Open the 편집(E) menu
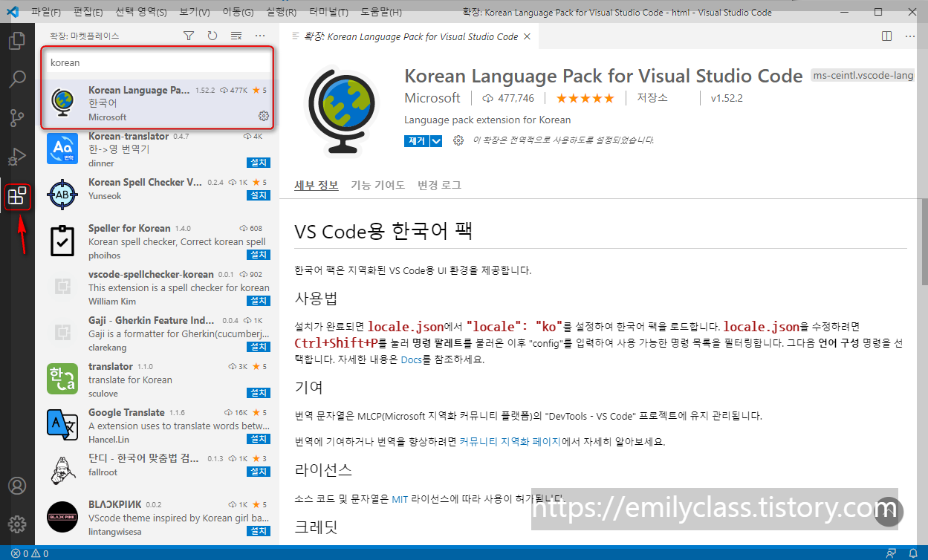This screenshot has width=928, height=560. click(88, 13)
